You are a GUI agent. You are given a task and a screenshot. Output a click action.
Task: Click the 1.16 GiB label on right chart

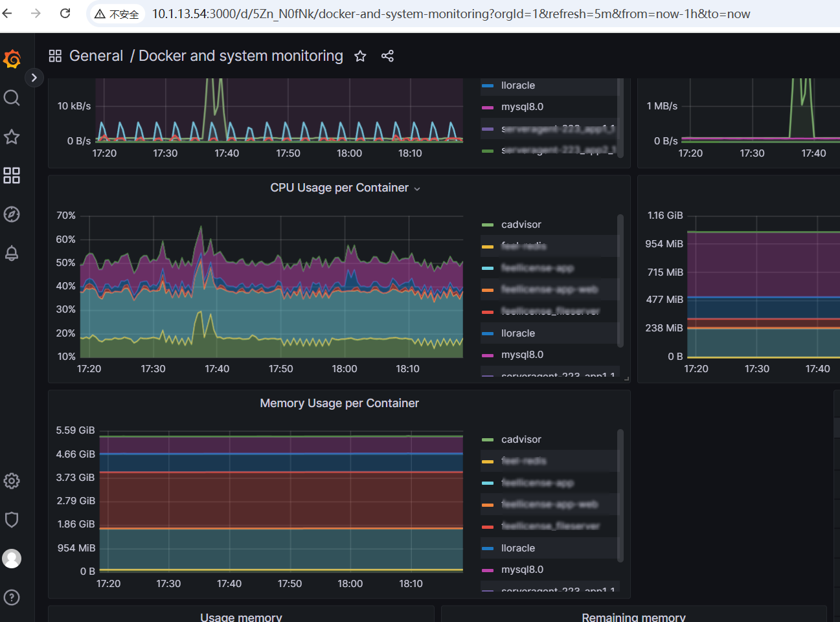pyautogui.click(x=665, y=216)
